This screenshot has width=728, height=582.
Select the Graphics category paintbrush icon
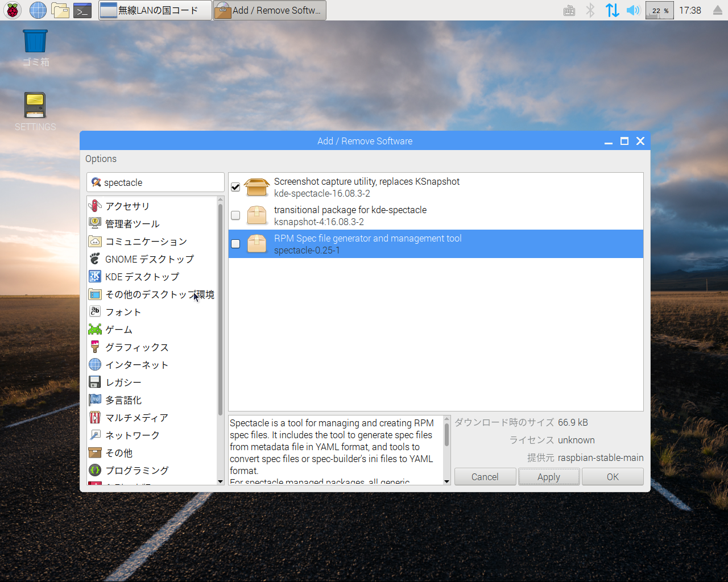pos(95,347)
